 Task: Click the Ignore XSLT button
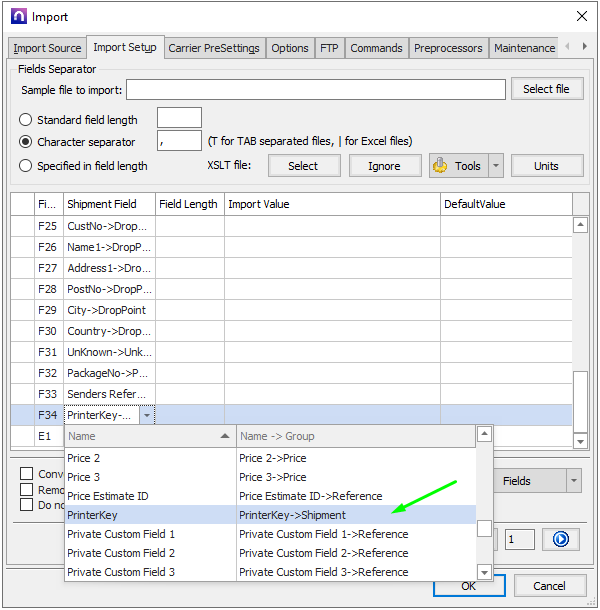click(x=384, y=166)
